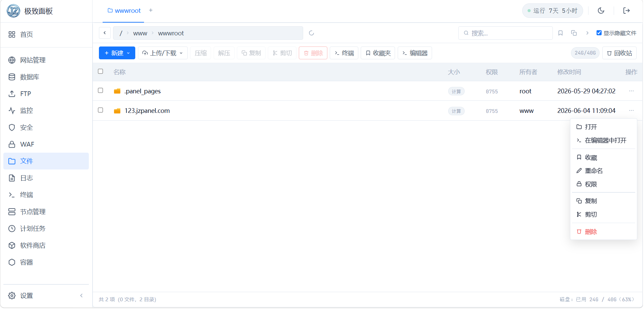Open the 123.jzpanel.com folder
Viewport: 644px width, 309px height.
[147, 111]
